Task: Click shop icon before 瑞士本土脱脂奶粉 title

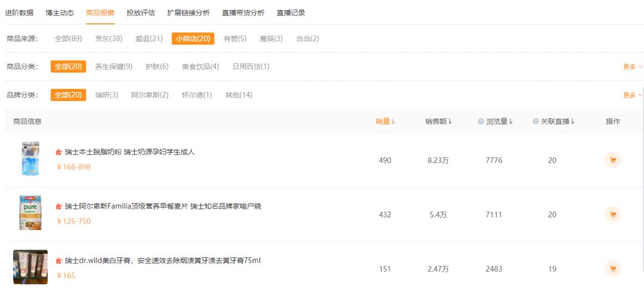Action: tap(59, 152)
